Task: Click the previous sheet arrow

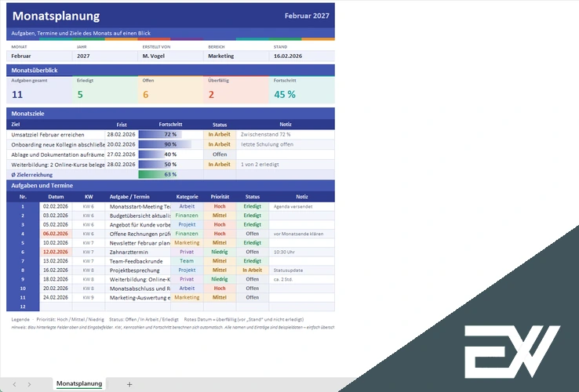Action: pos(14,384)
